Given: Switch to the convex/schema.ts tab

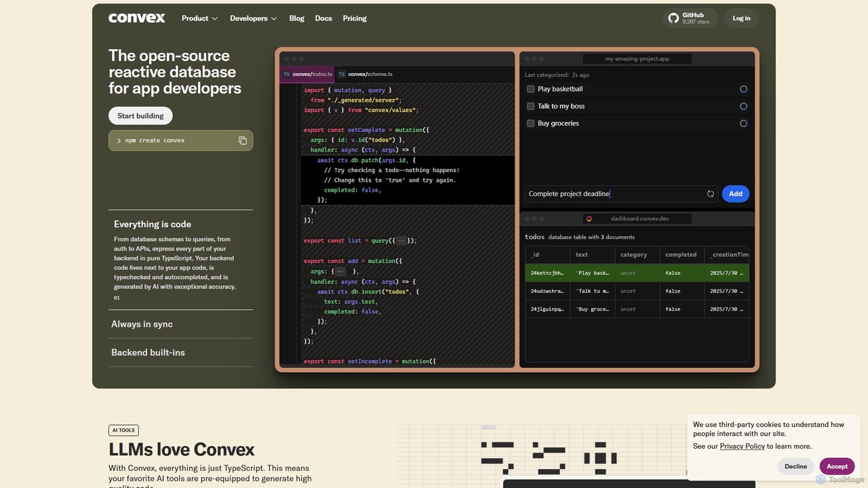Looking at the screenshot, I should coord(366,74).
